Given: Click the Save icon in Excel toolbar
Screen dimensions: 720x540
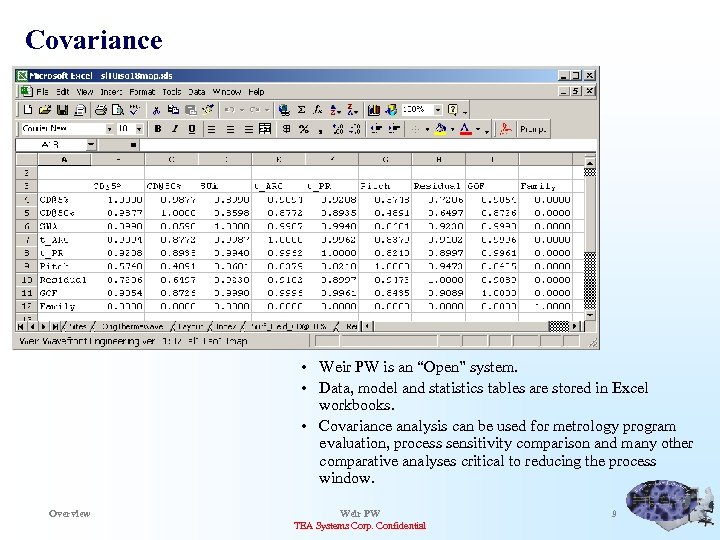Looking at the screenshot, I should (62, 110).
